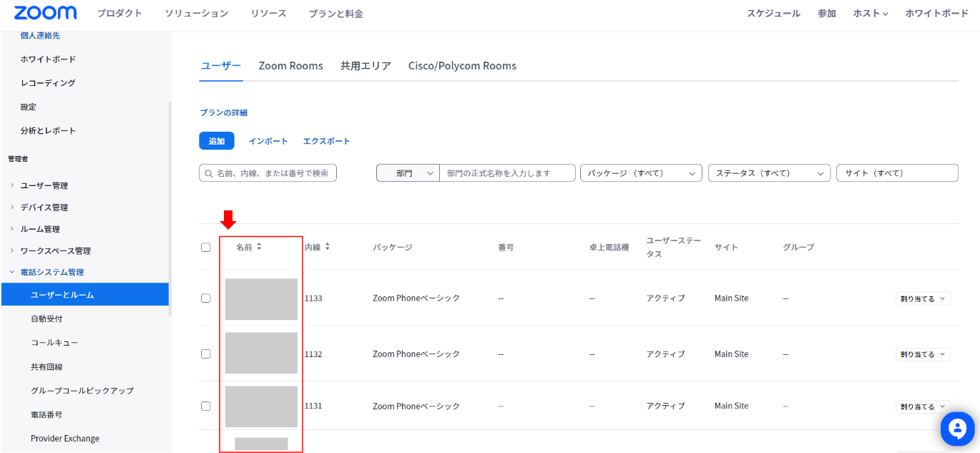Open the ソリューション menu
The height and width of the screenshot is (453, 980).
tap(197, 14)
